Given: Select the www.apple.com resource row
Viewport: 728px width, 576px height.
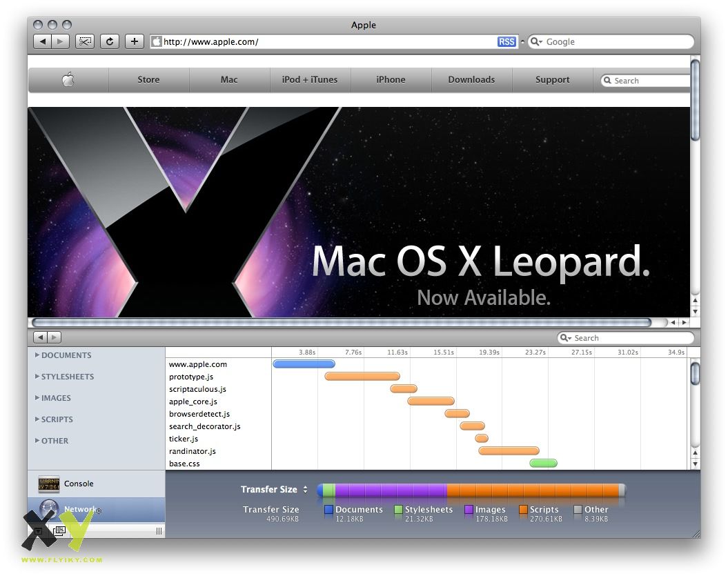Looking at the screenshot, I should [426, 364].
